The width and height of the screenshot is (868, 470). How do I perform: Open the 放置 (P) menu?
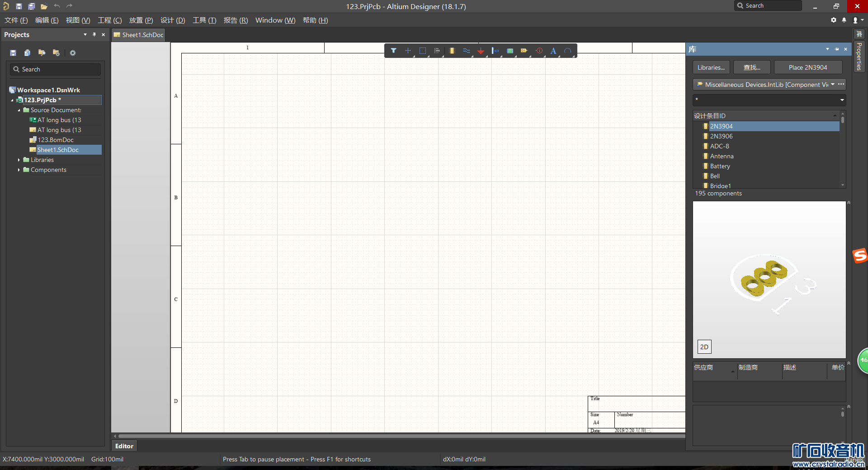pos(141,20)
